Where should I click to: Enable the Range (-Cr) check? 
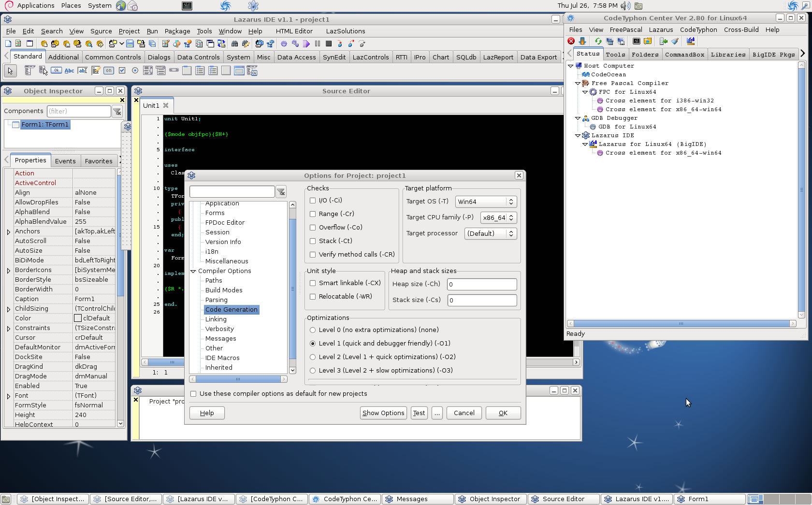(313, 214)
